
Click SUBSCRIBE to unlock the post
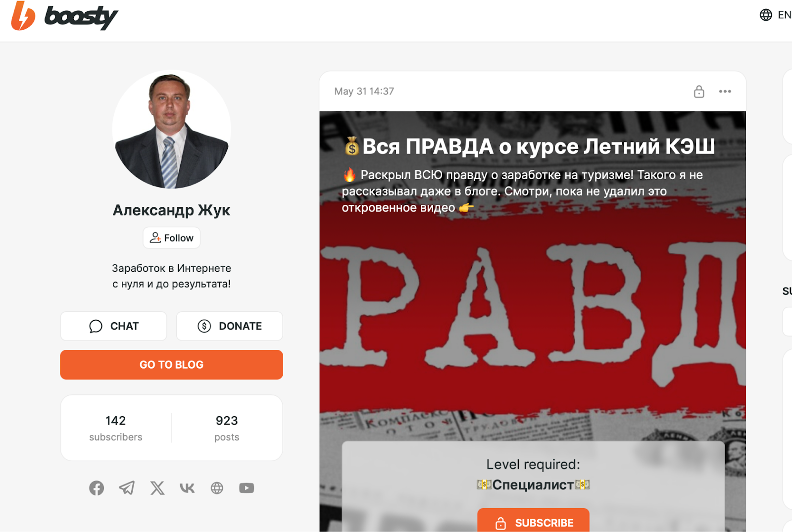pos(533,521)
